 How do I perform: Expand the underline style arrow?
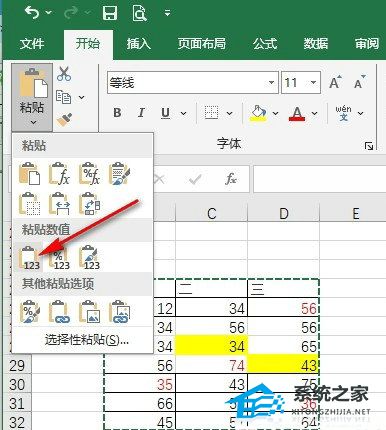(x=183, y=113)
